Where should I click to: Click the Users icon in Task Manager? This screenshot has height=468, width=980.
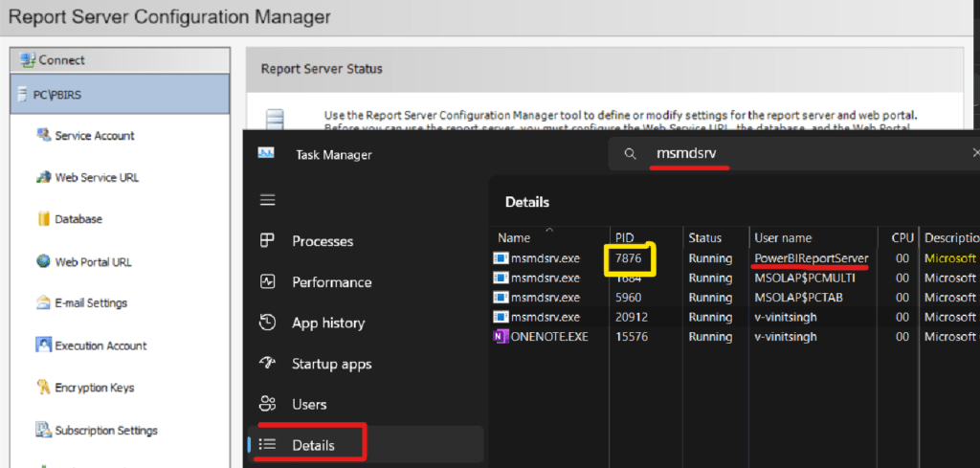coord(268,404)
